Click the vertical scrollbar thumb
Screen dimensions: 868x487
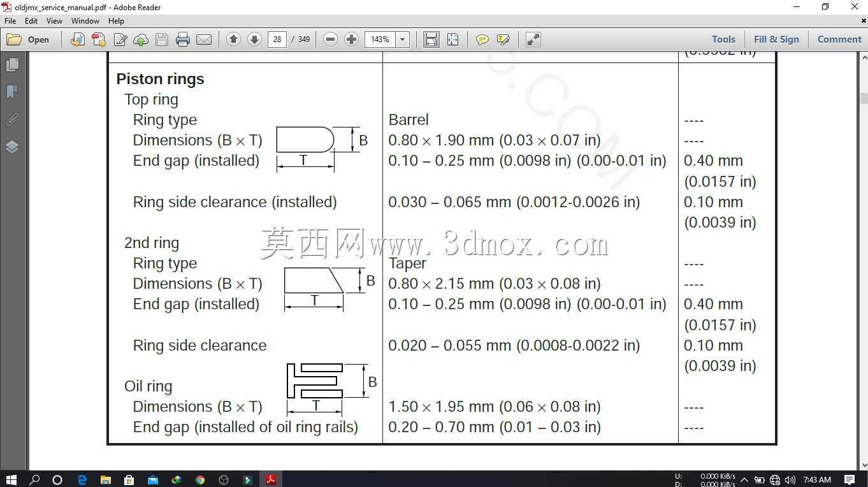coord(864,98)
